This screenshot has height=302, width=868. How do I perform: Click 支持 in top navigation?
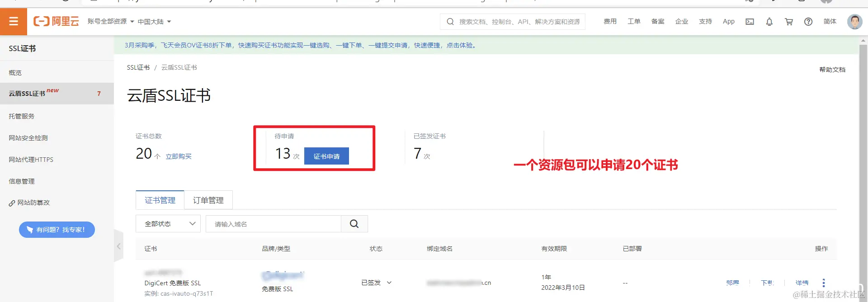705,21
